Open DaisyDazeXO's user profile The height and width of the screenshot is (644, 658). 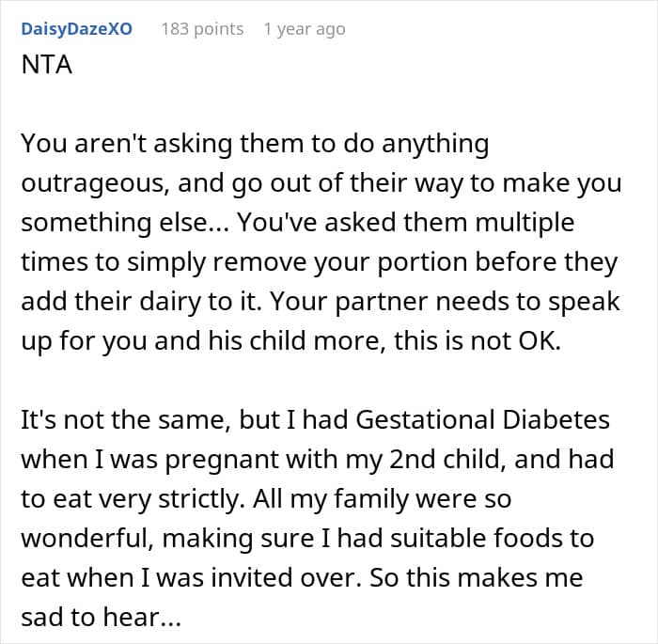coord(75,29)
